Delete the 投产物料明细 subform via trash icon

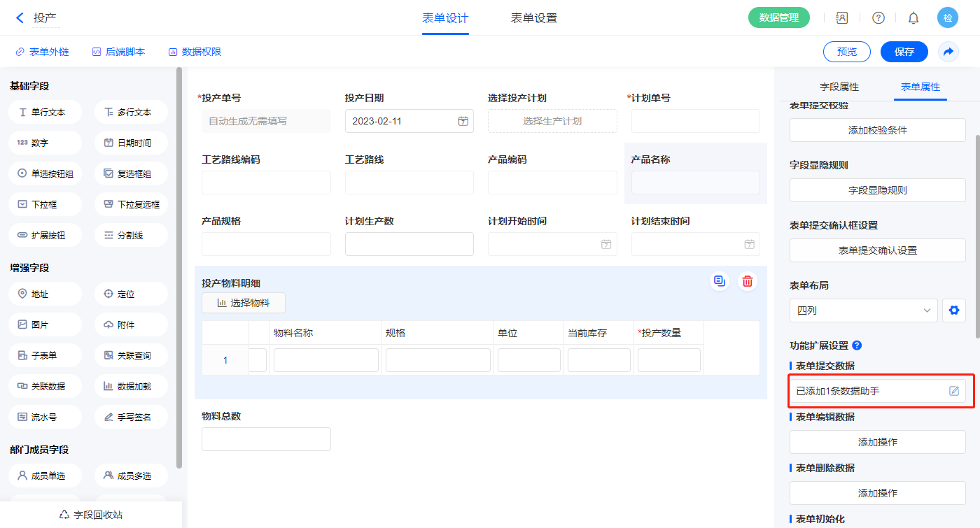(748, 281)
